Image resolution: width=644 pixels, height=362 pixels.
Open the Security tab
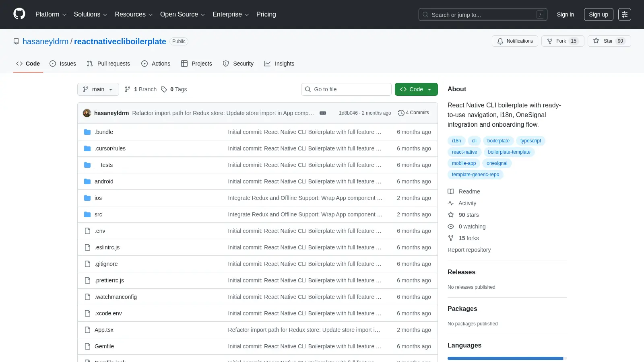[238, 64]
